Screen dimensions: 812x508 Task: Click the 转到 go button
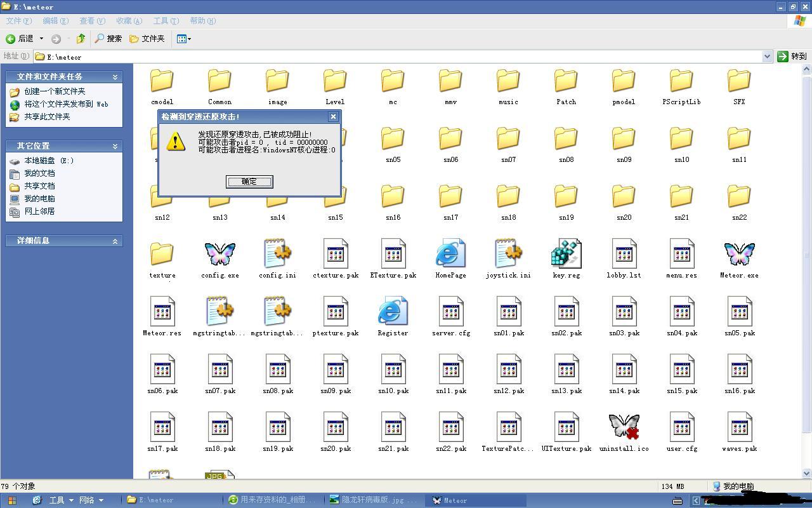click(792, 57)
